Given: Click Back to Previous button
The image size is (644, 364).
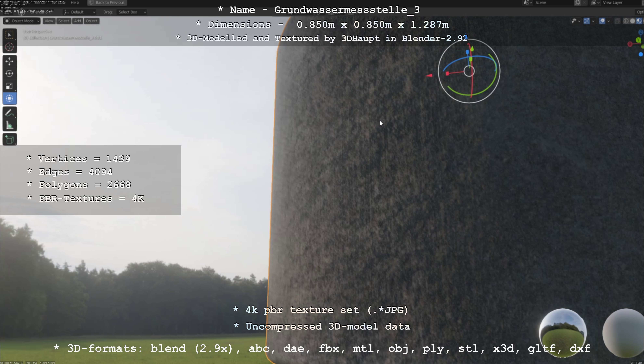Looking at the screenshot, I should pyautogui.click(x=107, y=2).
